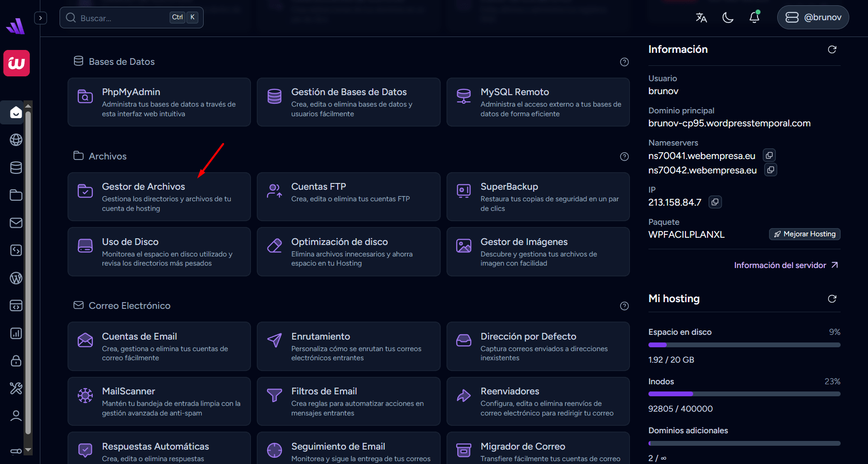Click help icon for Bases de Datos section
The image size is (868, 464).
pyautogui.click(x=624, y=62)
